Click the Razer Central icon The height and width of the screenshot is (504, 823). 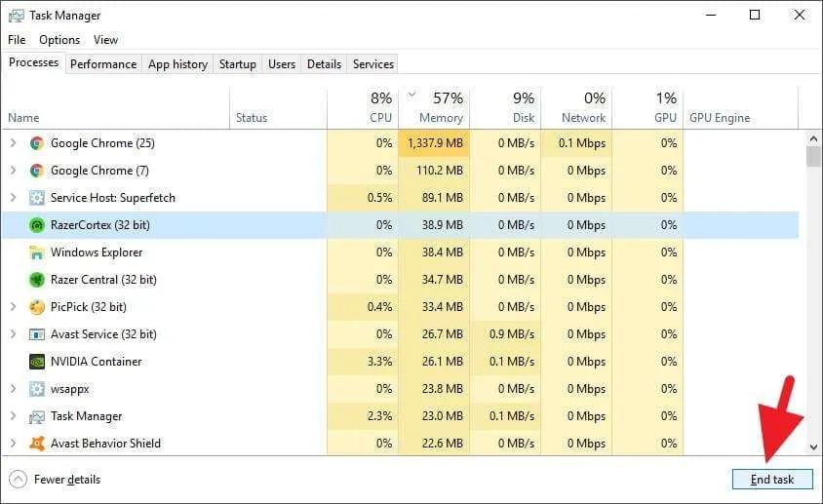pos(37,280)
